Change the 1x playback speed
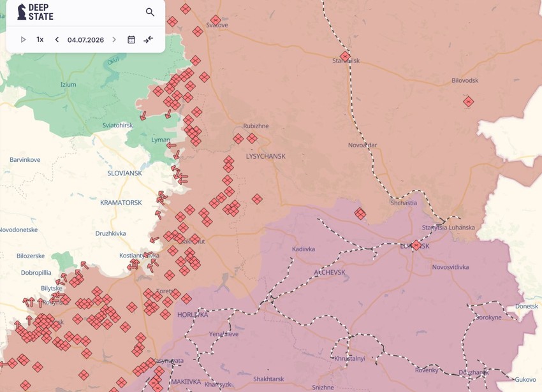The width and height of the screenshot is (542, 392). click(x=40, y=40)
